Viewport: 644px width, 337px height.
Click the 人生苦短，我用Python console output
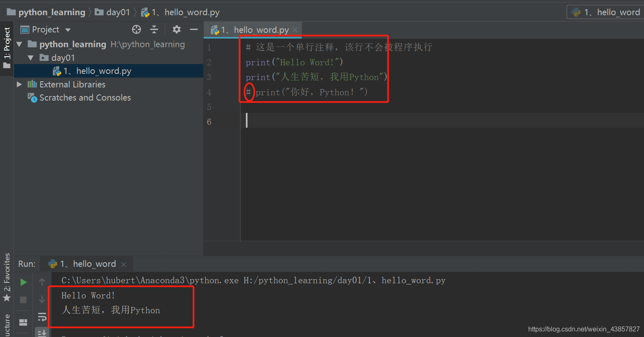[111, 310]
